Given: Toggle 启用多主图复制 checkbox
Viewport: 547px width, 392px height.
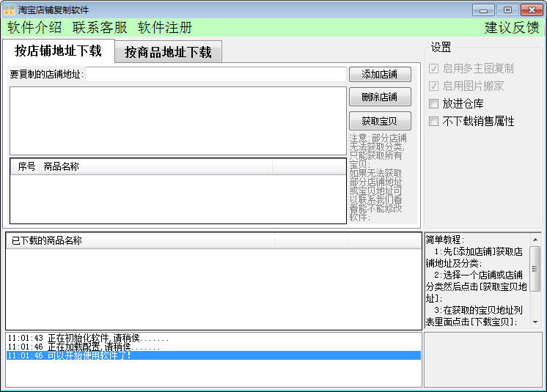Looking at the screenshot, I should [433, 68].
